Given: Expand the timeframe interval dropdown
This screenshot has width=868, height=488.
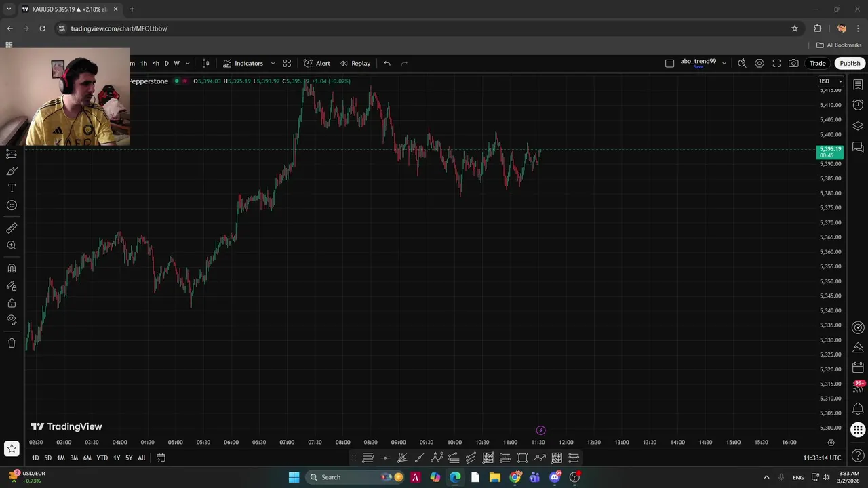Looking at the screenshot, I should 187,63.
